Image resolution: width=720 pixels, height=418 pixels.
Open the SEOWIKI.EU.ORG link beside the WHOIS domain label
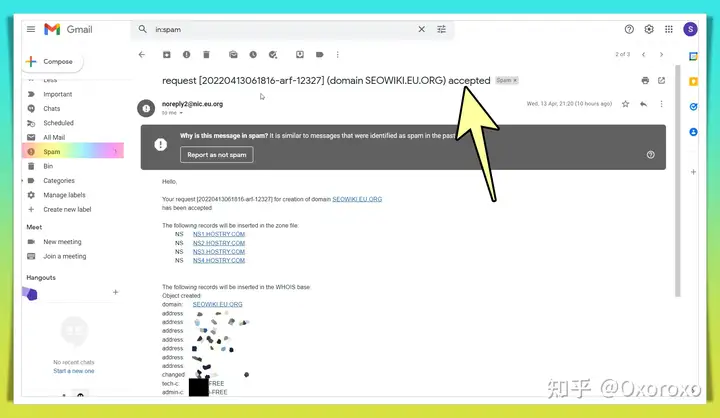tap(217, 305)
